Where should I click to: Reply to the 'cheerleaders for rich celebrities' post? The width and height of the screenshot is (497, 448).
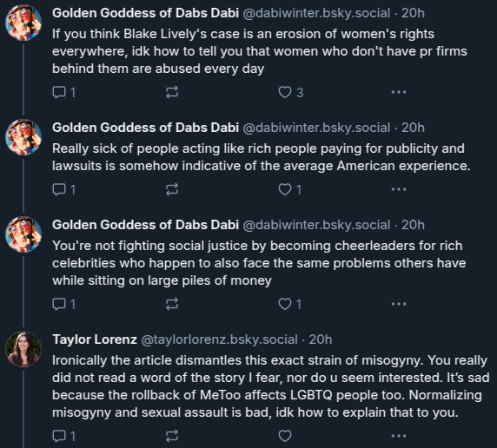(x=63, y=305)
